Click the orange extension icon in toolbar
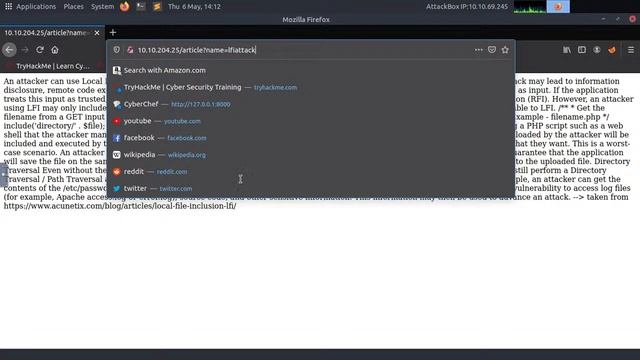Viewport: 640px width, 360px height. pos(611,50)
